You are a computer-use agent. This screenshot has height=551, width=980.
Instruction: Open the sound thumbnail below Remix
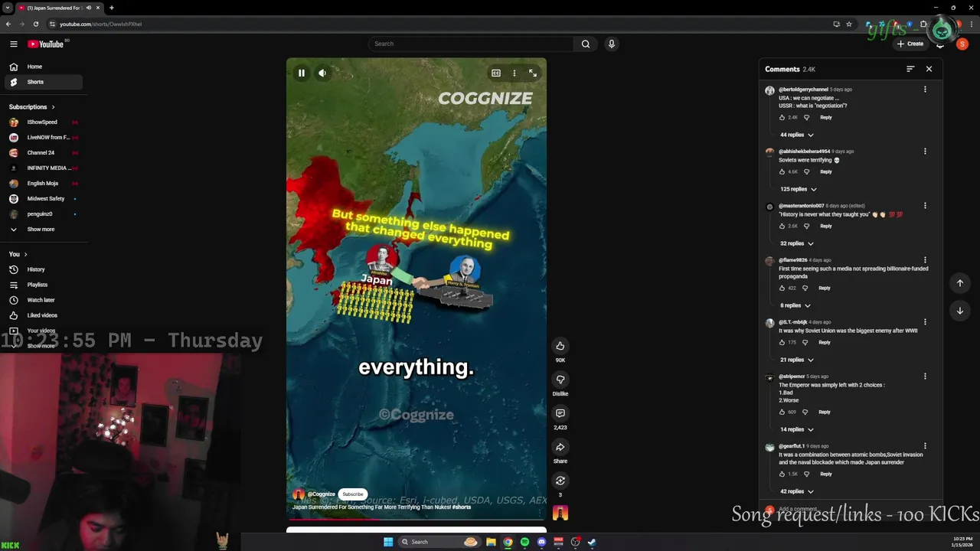(560, 514)
